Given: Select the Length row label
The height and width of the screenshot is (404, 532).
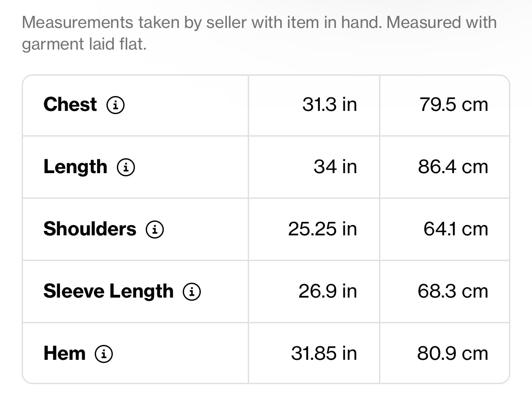Looking at the screenshot, I should pyautogui.click(x=75, y=167).
